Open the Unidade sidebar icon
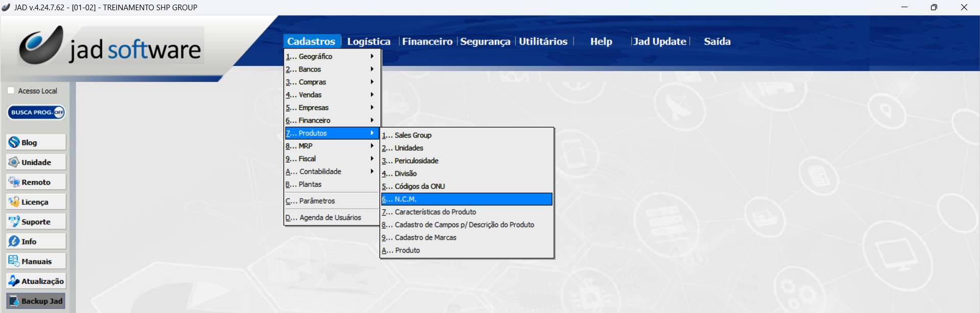The width and height of the screenshot is (980, 313). [x=14, y=162]
